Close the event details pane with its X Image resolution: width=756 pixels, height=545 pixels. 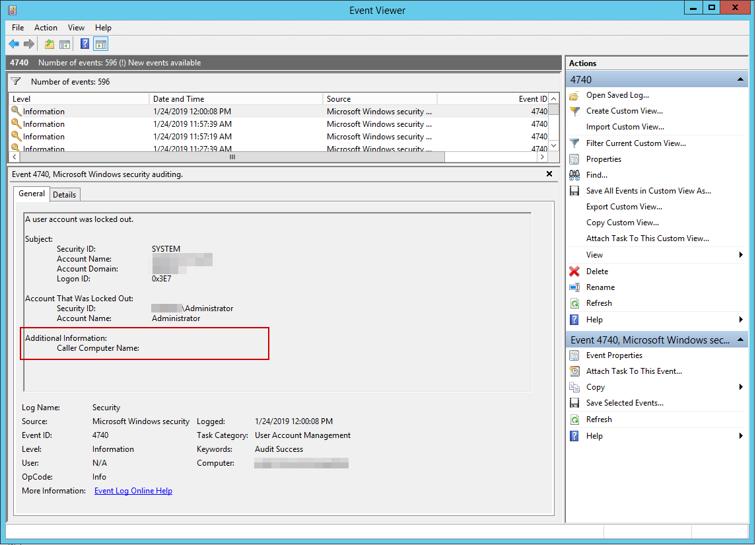pyautogui.click(x=549, y=174)
